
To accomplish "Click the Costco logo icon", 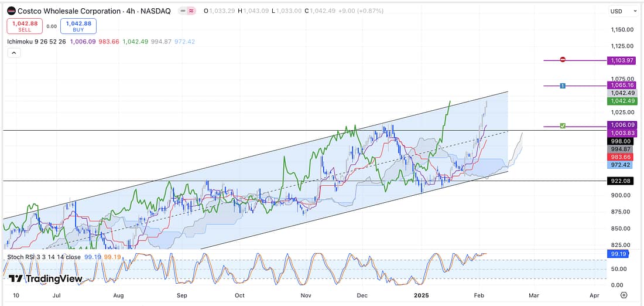I will click(x=11, y=11).
